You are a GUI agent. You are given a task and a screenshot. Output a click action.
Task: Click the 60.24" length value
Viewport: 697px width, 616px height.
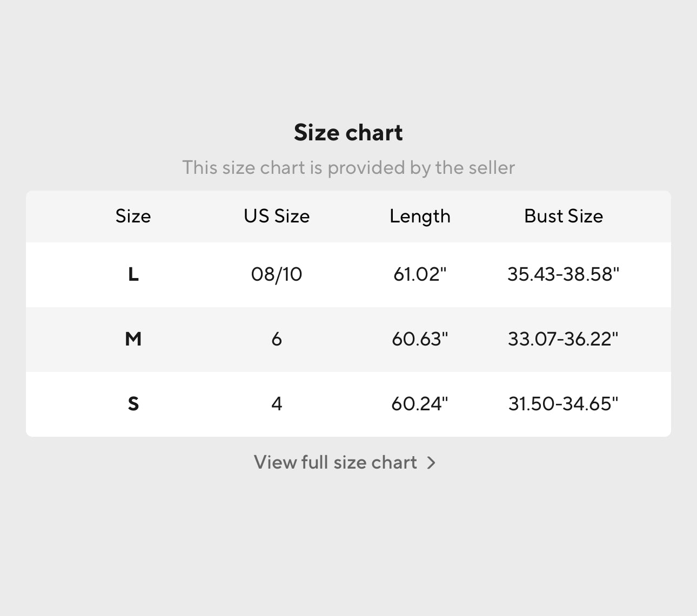coord(420,404)
